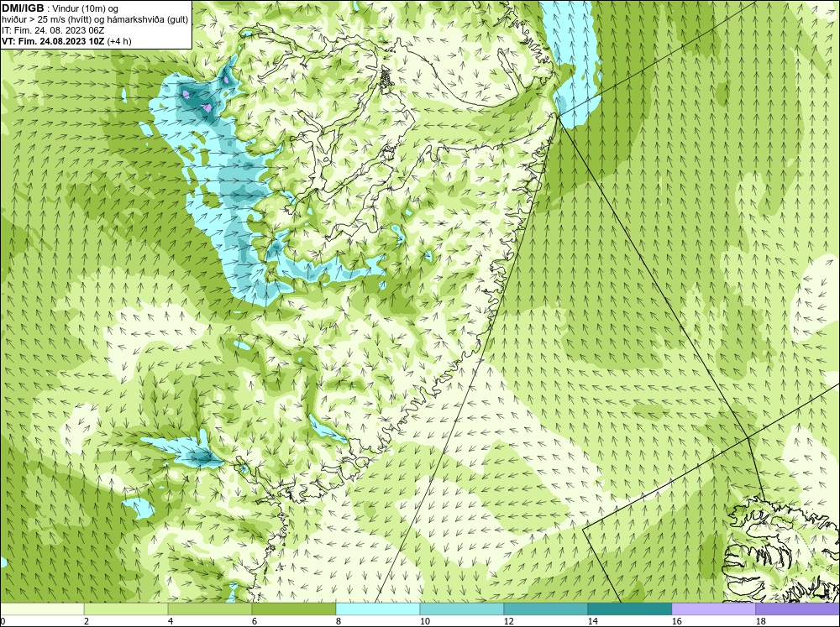Click the legend label 6
840x627 pixels.
coord(255,621)
